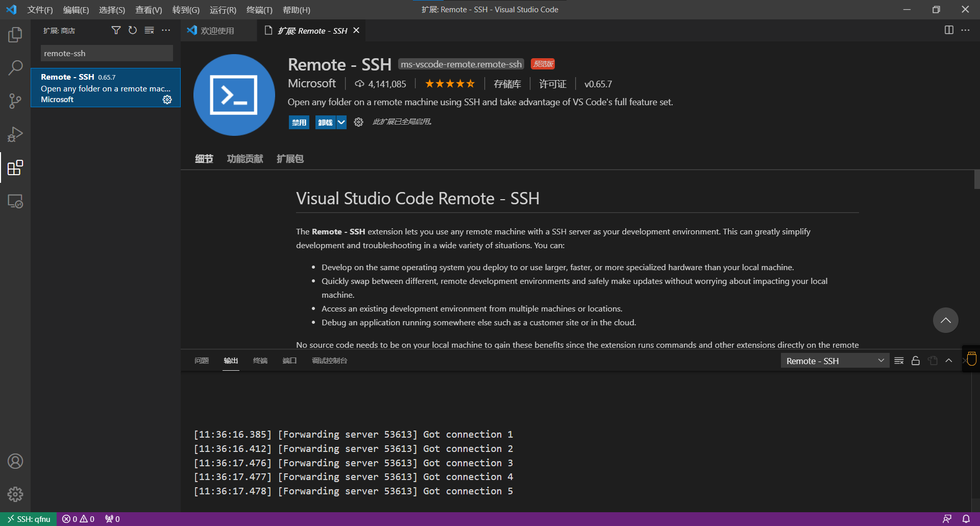Open the 终端(T) menu

pos(259,10)
